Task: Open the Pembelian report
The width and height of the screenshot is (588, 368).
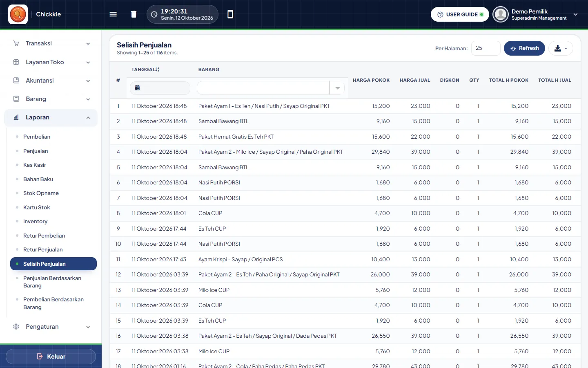Action: [37, 137]
